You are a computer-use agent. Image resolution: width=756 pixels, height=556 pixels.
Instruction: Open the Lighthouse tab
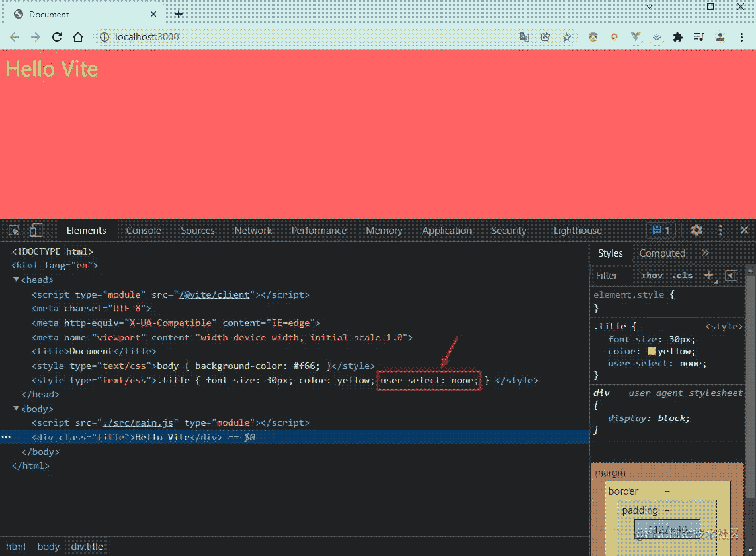(577, 231)
